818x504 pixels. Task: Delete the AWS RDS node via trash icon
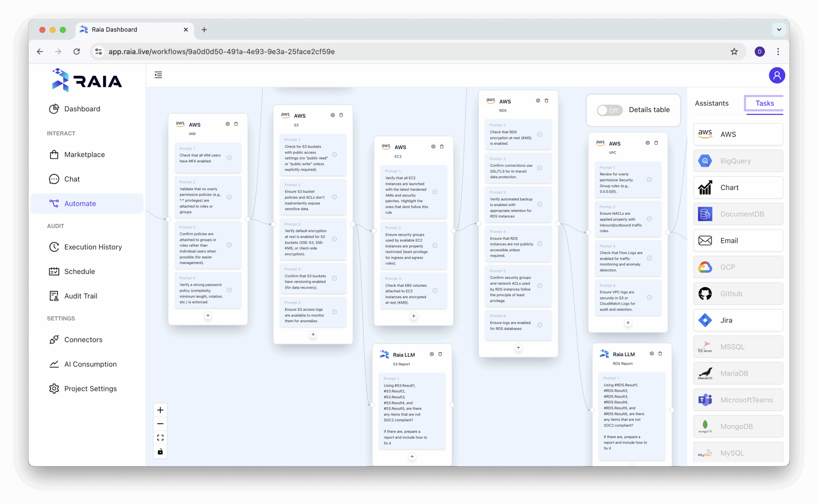(546, 101)
